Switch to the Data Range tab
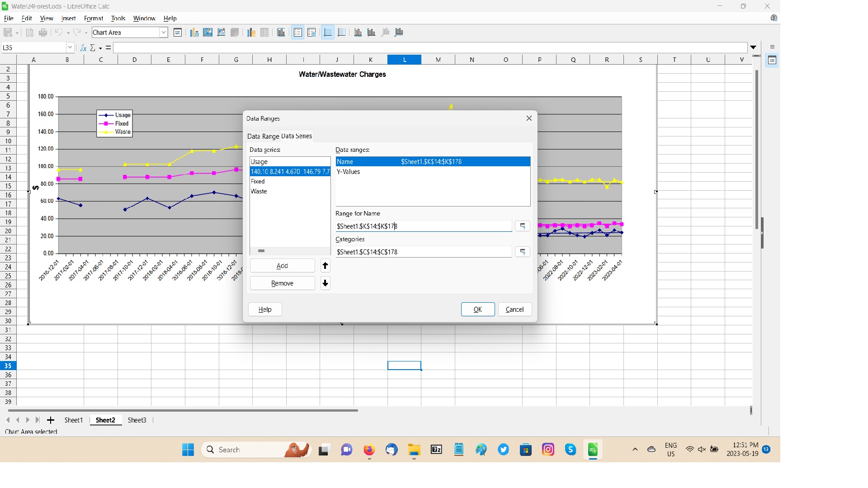 tap(263, 136)
